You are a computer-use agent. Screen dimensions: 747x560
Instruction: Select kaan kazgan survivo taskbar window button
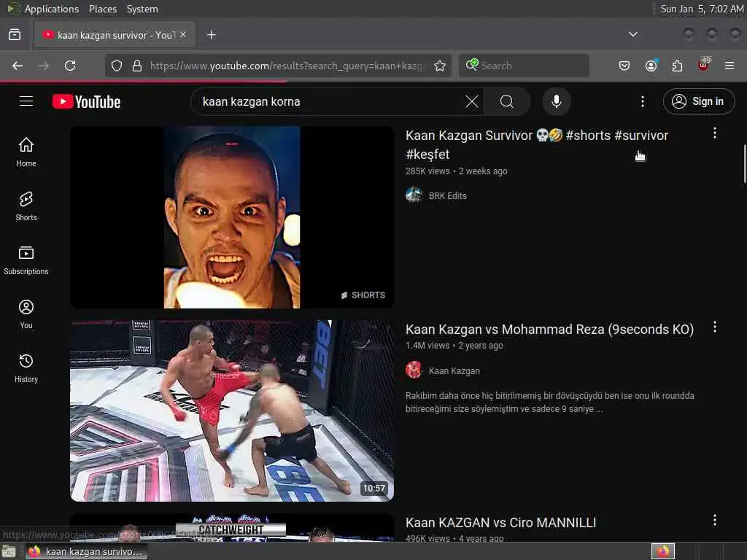[x=86, y=551]
